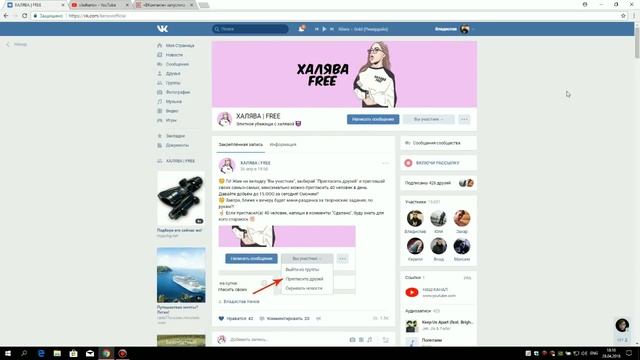
Task: Click the VK logo in the header
Action: [x=162, y=29]
